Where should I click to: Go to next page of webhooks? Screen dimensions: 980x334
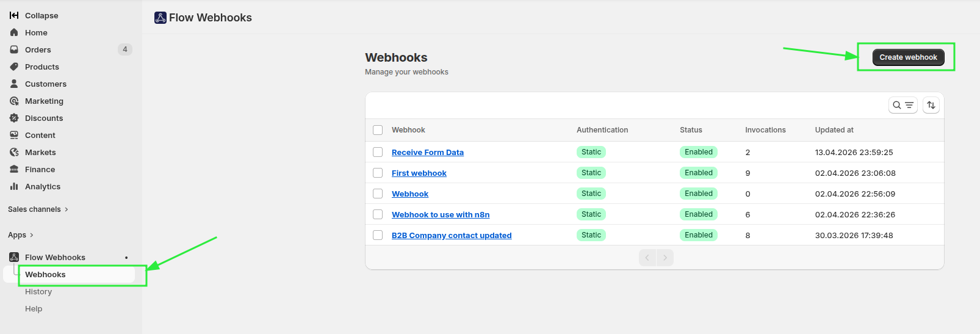click(x=665, y=258)
